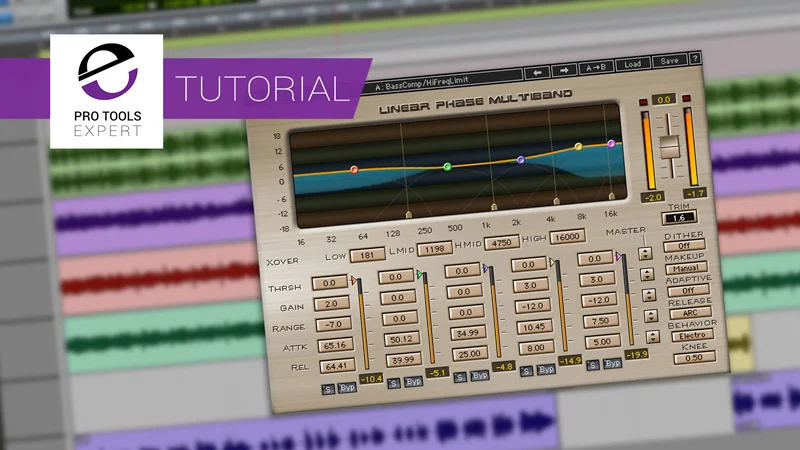Solo the band showing -19.9 reduction

593,365
